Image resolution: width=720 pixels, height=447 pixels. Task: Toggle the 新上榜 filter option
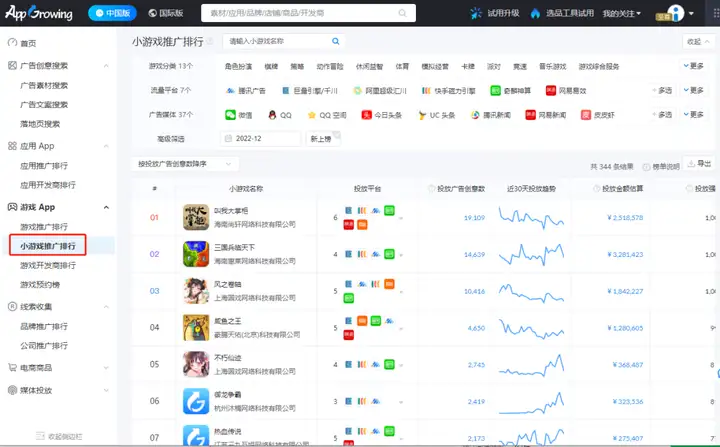323,139
